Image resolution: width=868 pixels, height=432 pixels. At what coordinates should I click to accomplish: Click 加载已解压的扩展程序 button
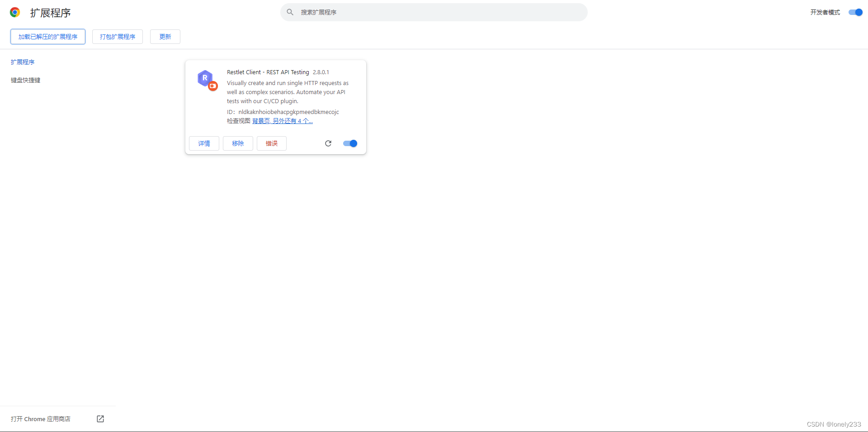point(48,37)
